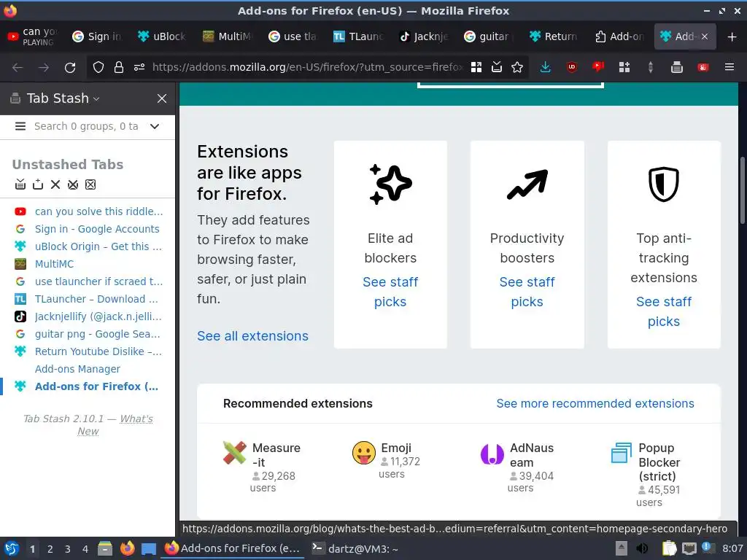Click the Productivity boosters arrow icon

point(527,184)
